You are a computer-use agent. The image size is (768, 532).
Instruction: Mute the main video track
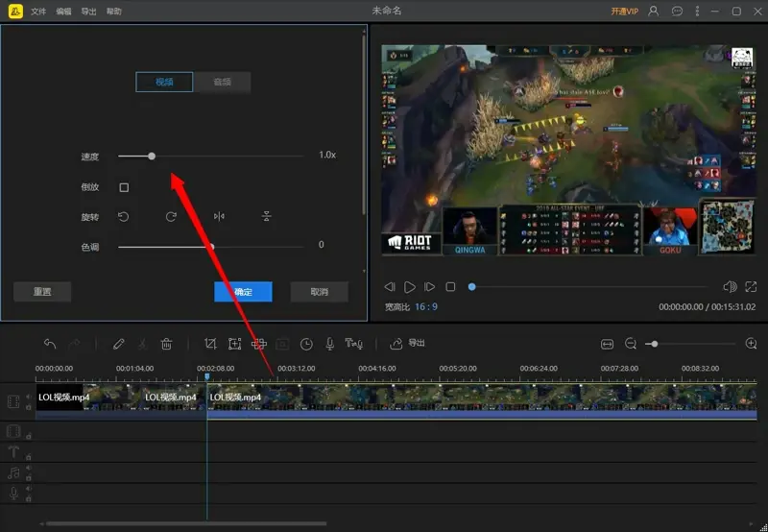29,397
